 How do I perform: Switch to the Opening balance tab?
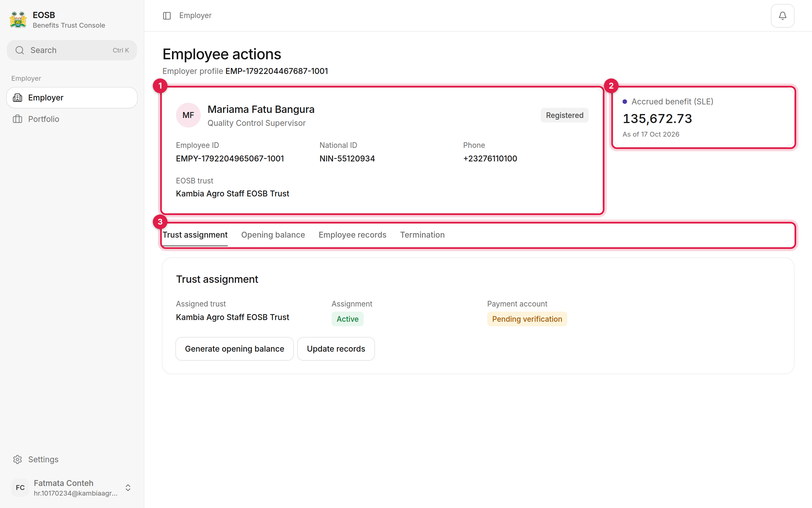[273, 235]
